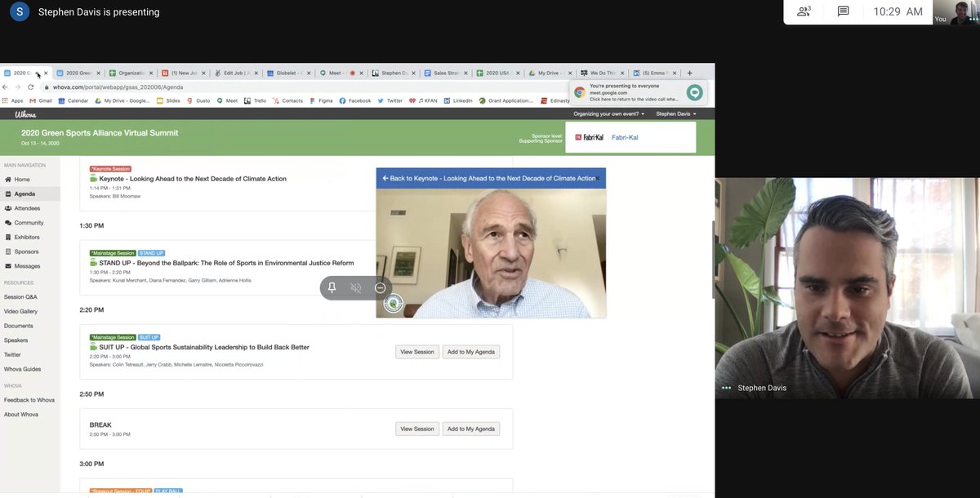Open Google Meet participants list
Image resolution: width=980 pixels, height=498 pixels.
(803, 11)
